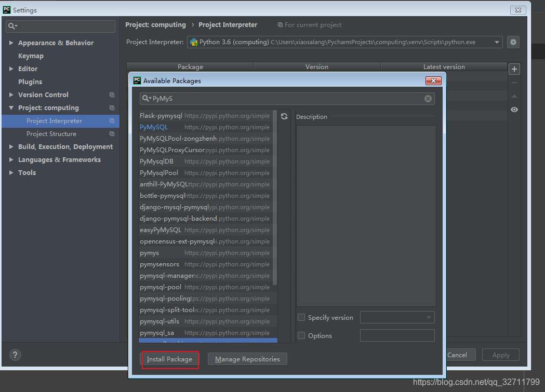Click the package list vertical scrollbar

click(275, 197)
